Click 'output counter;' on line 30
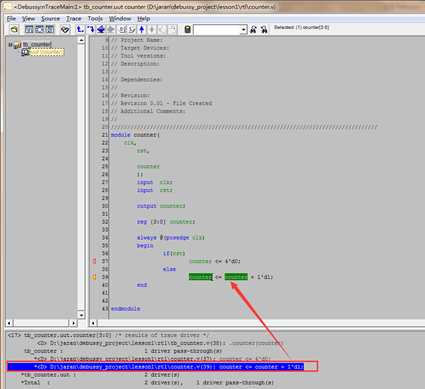The image size is (425, 389). coord(161,206)
